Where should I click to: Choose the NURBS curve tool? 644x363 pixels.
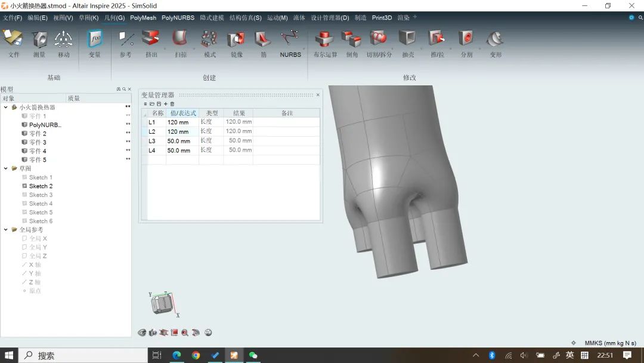[290, 40]
